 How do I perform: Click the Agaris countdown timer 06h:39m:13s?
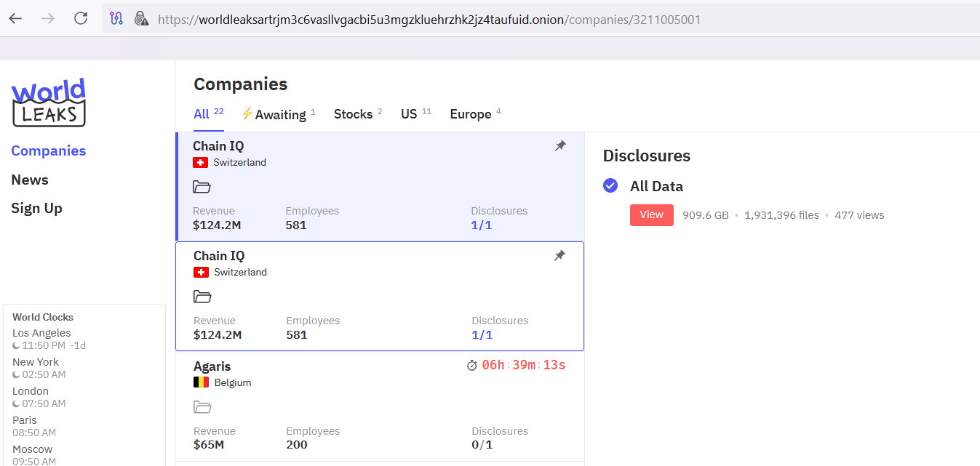(x=523, y=365)
